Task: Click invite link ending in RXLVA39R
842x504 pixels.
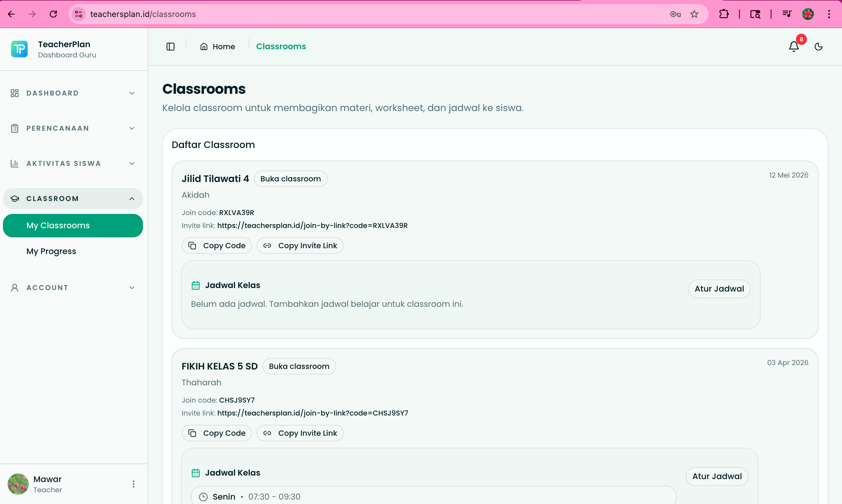Action: click(312, 226)
